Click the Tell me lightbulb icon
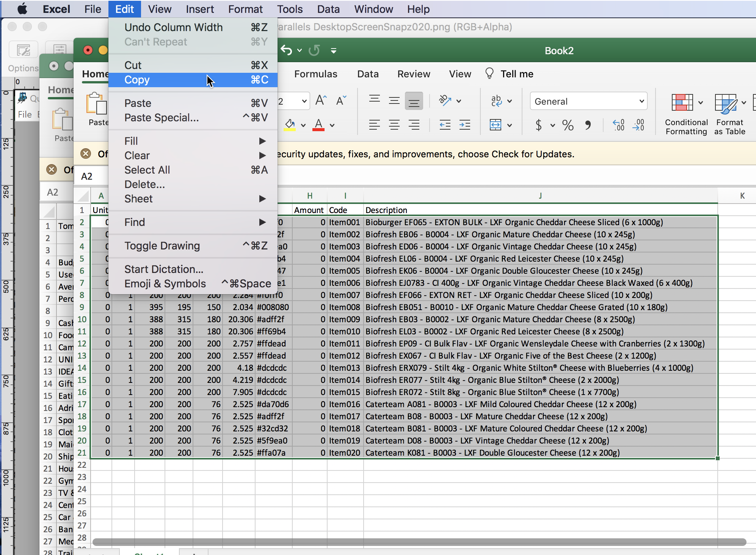Viewport: 756px width, 555px height. pos(489,73)
